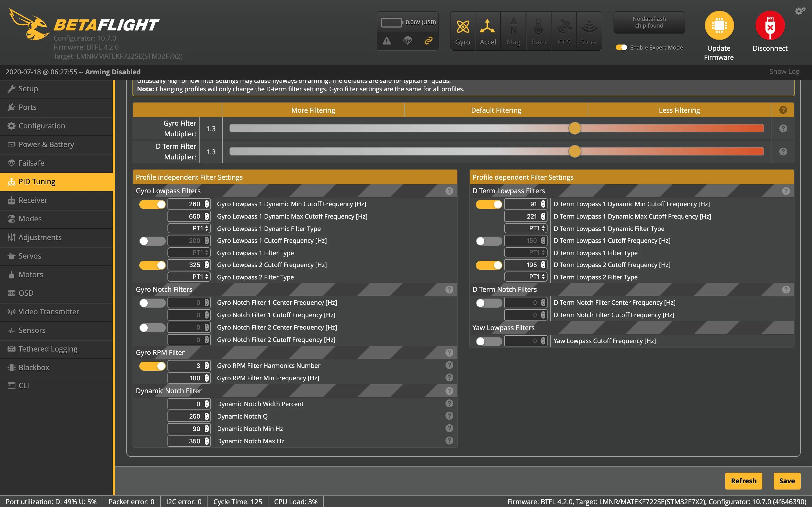Disable Expert Mode toggle
Image resolution: width=812 pixels, height=507 pixels.
[x=621, y=48]
